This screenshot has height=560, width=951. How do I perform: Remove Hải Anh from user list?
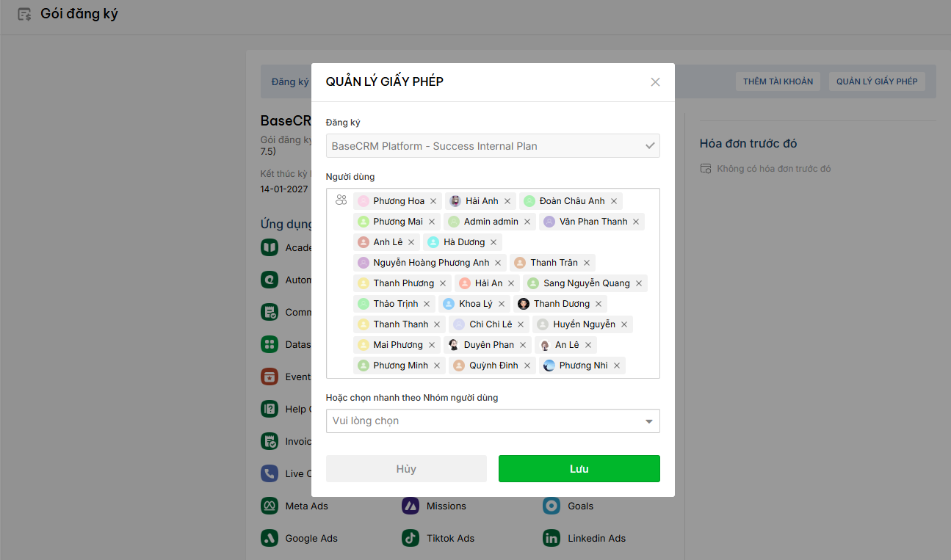click(x=507, y=201)
